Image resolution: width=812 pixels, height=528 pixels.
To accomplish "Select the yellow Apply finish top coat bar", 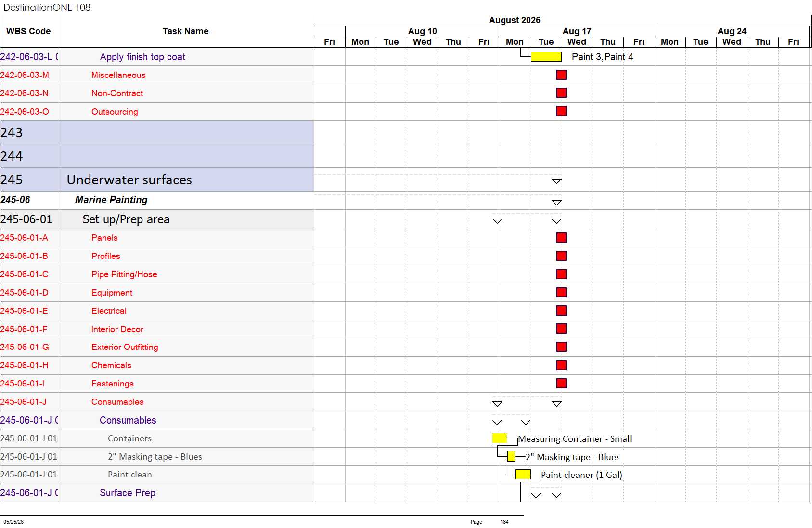I will coord(546,57).
